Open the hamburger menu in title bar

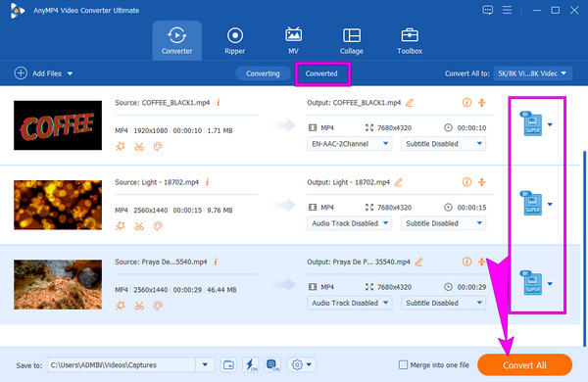pyautogui.click(x=507, y=10)
